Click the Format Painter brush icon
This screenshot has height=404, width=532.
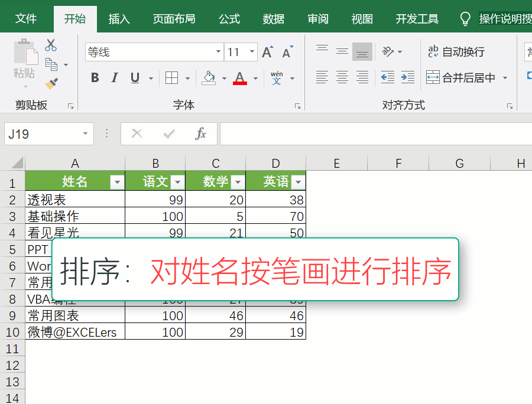(51, 83)
